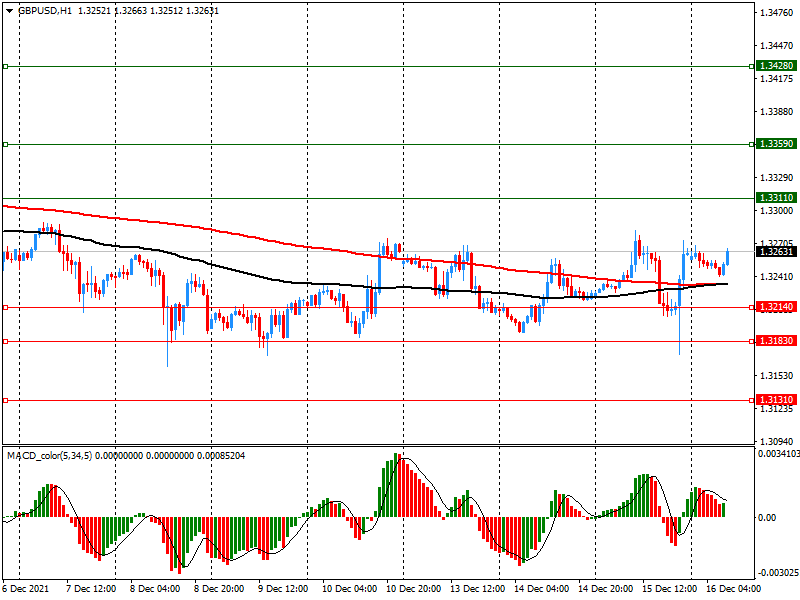The height and width of the screenshot is (600, 800).
Task: Select right handle of the 1.31310 line
Action: click(x=752, y=401)
